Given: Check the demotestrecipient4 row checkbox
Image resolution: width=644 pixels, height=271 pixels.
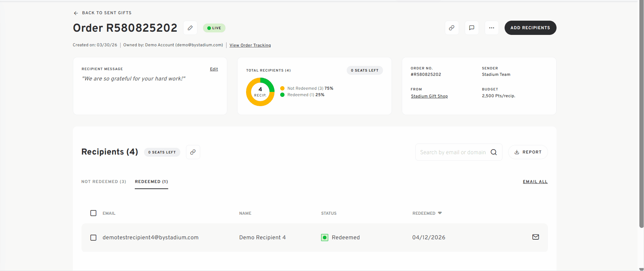Looking at the screenshot, I should [x=94, y=238].
